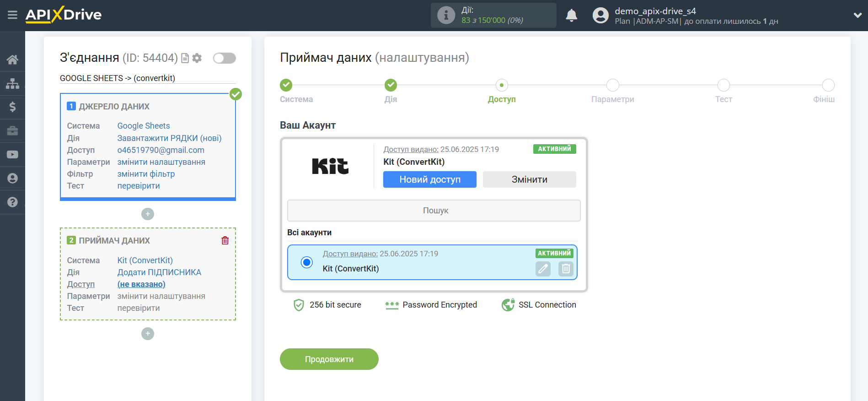Click the Продовжити button

click(x=329, y=359)
